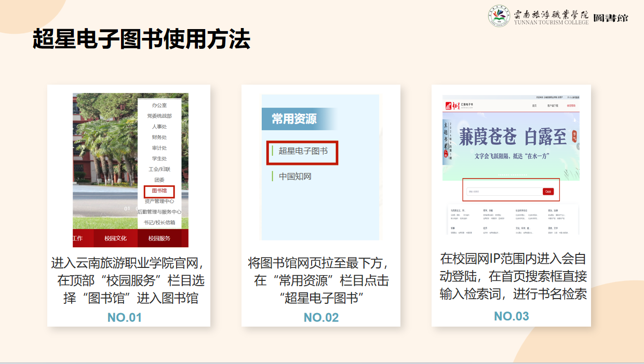
Task: Select 学生处 from the dropdown menu
Action: point(159,158)
